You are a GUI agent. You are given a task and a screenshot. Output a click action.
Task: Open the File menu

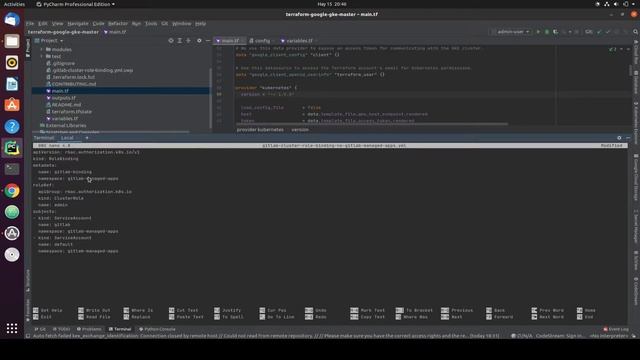[30, 24]
